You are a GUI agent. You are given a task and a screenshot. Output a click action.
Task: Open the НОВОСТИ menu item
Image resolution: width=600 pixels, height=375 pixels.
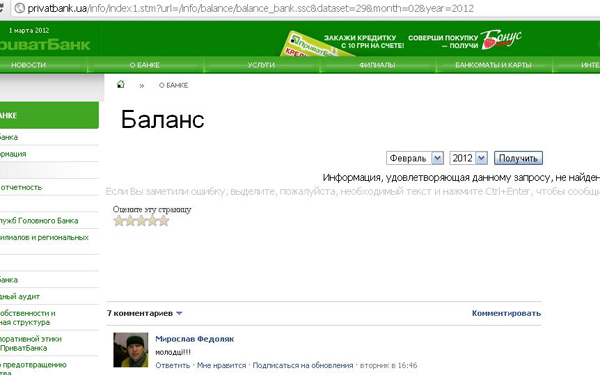point(28,65)
